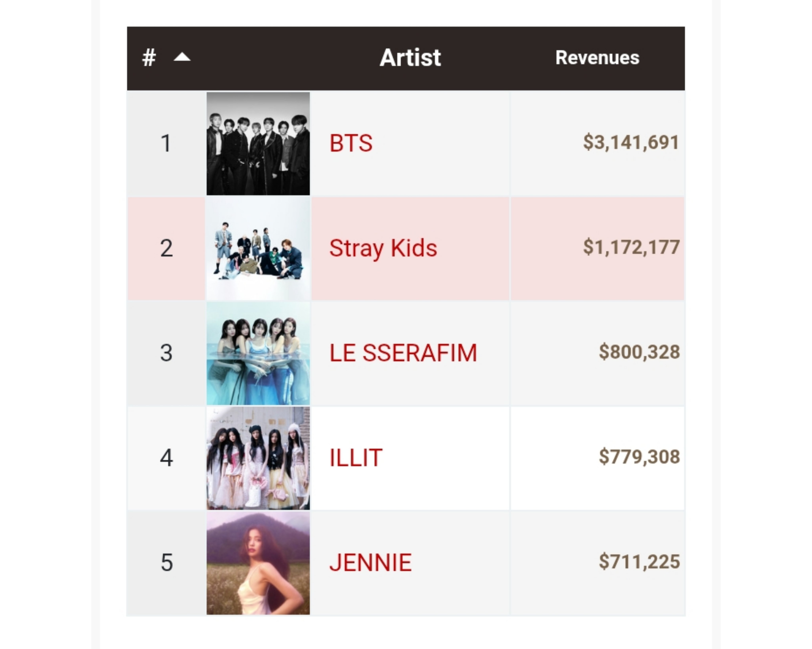This screenshot has width=812, height=649.
Task: Select the $3,141,691 revenue cell
Action: pos(597,143)
